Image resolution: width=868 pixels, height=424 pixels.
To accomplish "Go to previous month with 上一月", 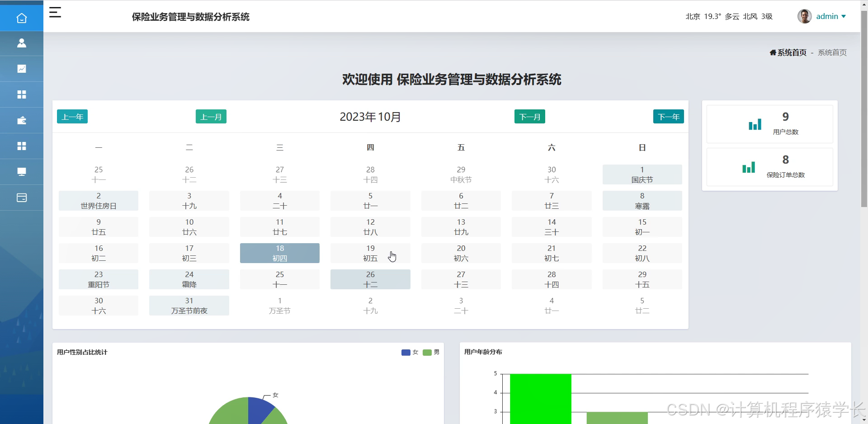I will point(211,117).
